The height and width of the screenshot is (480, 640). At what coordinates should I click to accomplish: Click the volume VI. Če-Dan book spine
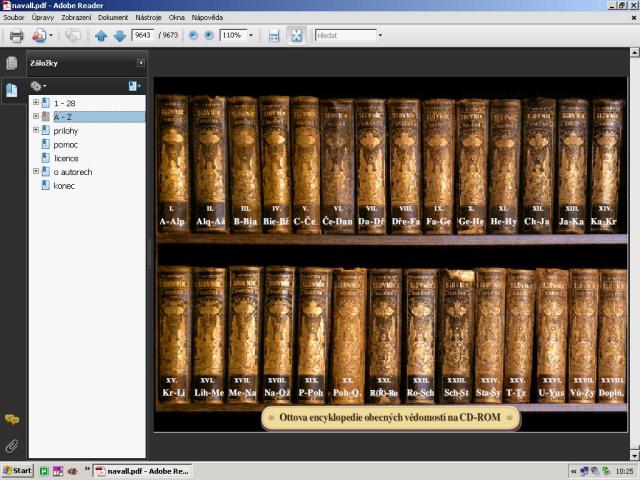tap(337, 166)
